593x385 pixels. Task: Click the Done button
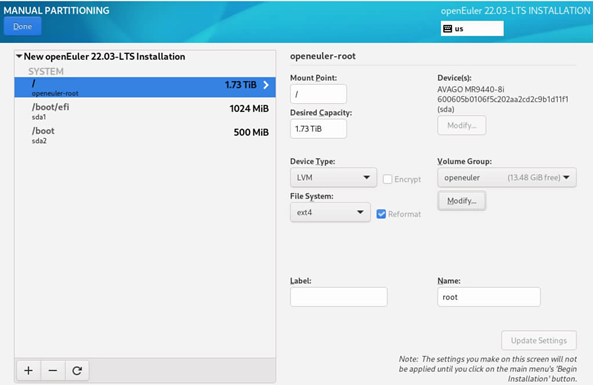[23, 26]
